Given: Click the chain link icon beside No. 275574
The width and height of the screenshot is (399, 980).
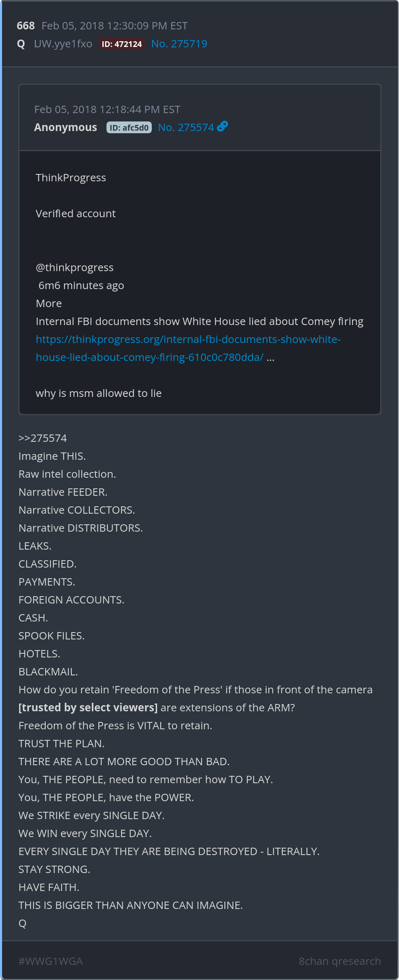Looking at the screenshot, I should 222,127.
